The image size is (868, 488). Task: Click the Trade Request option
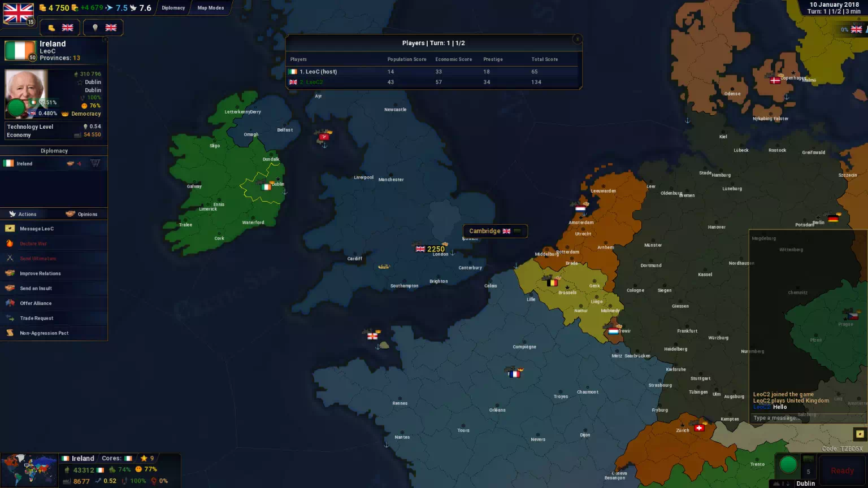tap(54, 318)
